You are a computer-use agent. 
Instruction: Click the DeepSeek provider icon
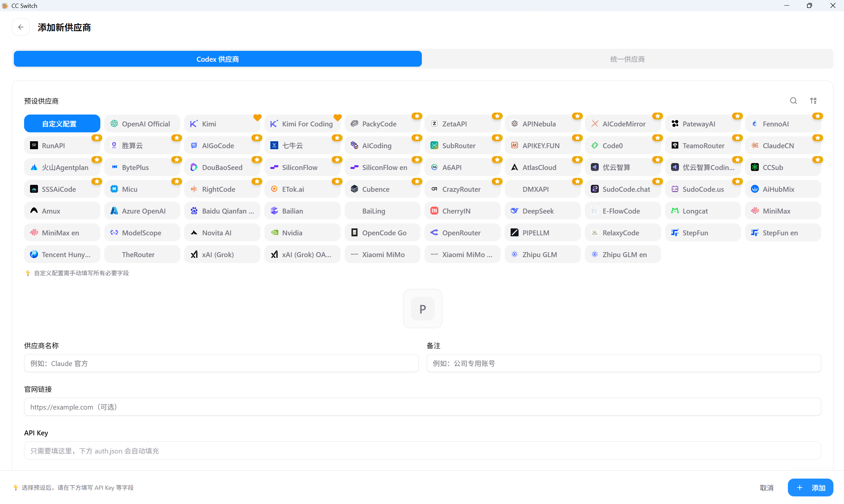point(515,211)
